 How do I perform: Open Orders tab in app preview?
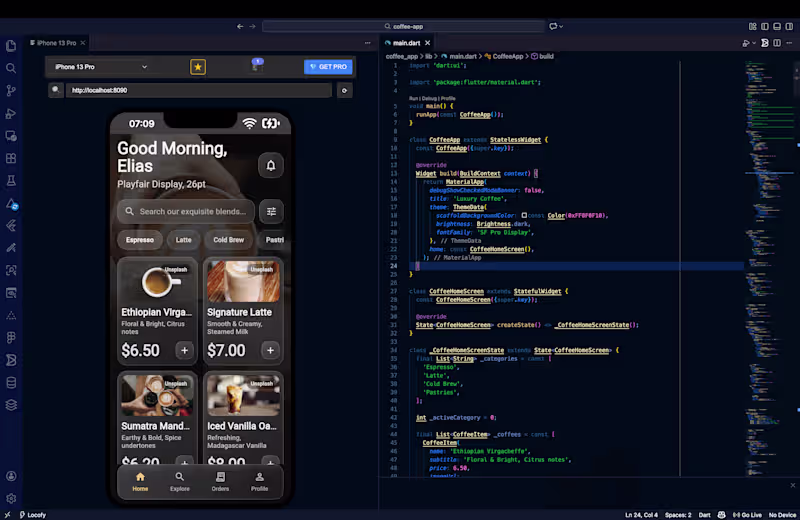[x=220, y=482]
